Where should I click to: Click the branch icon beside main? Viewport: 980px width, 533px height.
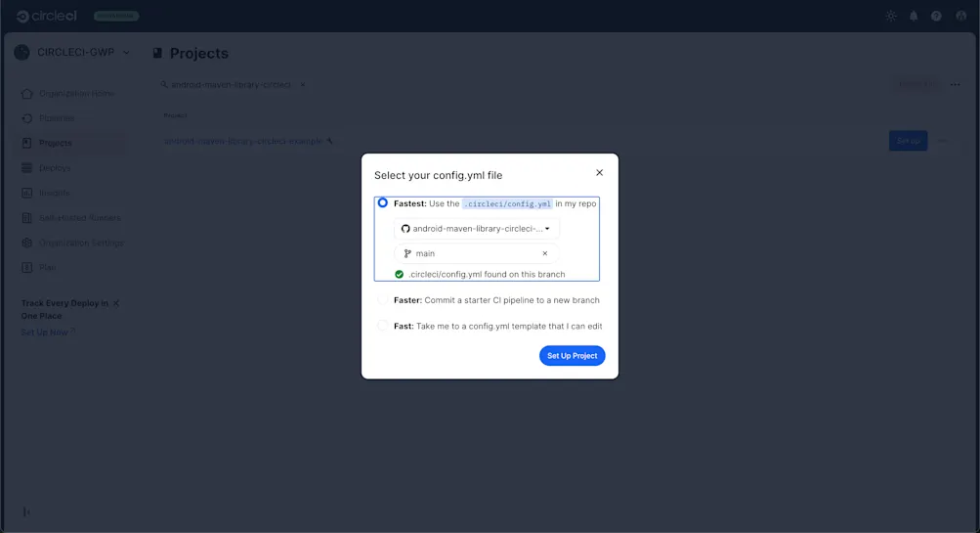407,253
